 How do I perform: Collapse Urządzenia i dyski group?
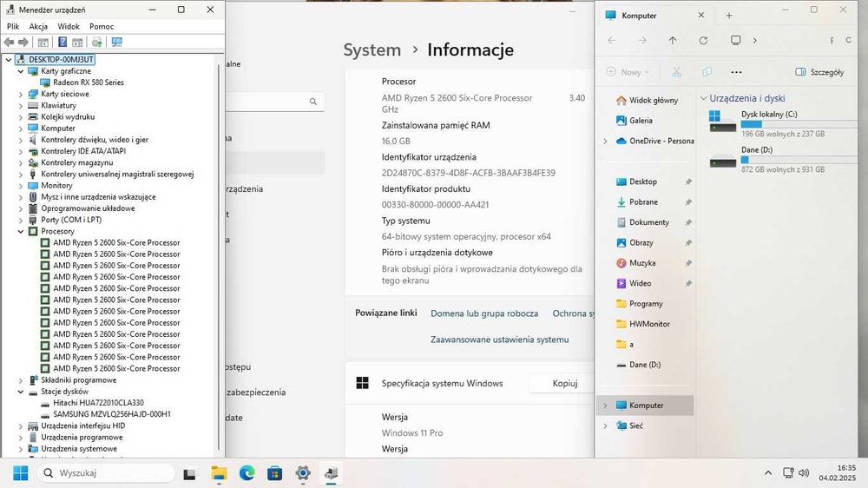pyautogui.click(x=704, y=98)
